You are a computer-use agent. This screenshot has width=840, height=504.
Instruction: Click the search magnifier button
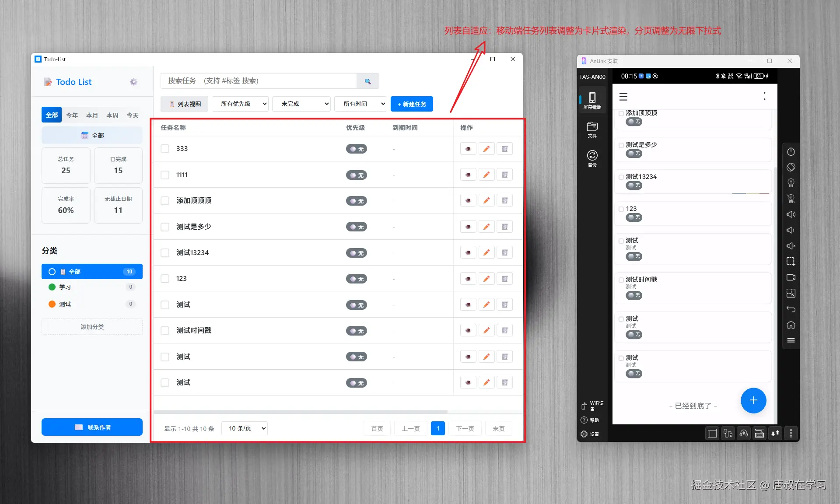click(367, 81)
